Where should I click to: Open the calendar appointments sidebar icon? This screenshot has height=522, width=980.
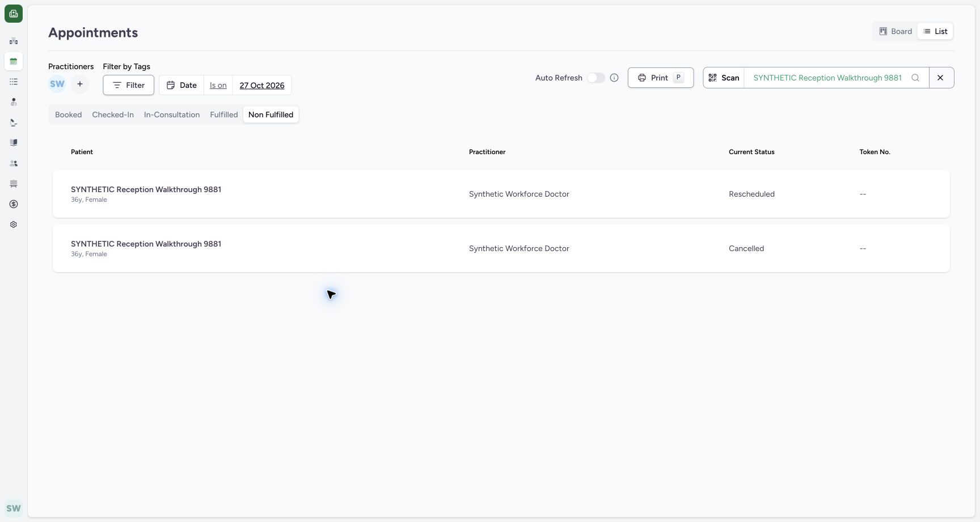coord(14,61)
